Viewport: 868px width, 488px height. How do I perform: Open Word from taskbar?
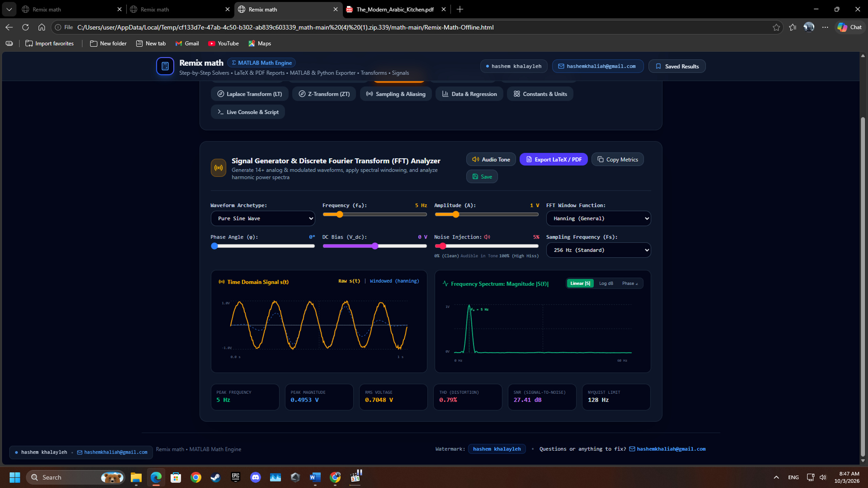[x=315, y=477]
